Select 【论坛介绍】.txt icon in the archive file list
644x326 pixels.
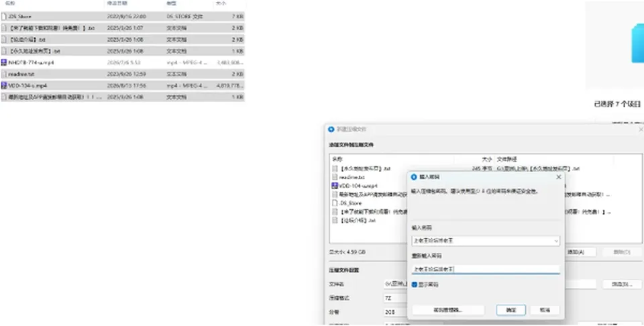click(335, 220)
